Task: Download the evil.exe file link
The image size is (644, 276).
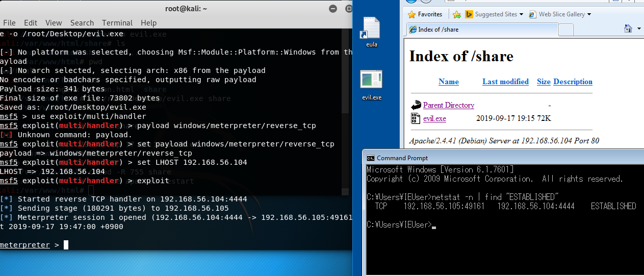Action: coord(434,118)
